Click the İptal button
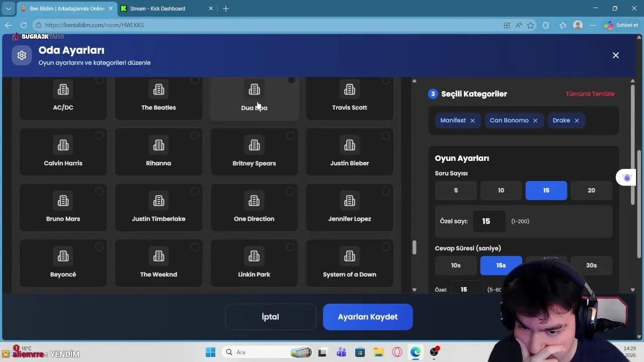 [270, 317]
